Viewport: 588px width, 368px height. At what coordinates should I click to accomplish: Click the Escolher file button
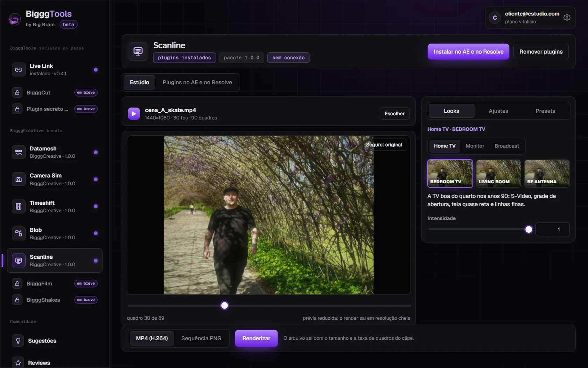394,114
